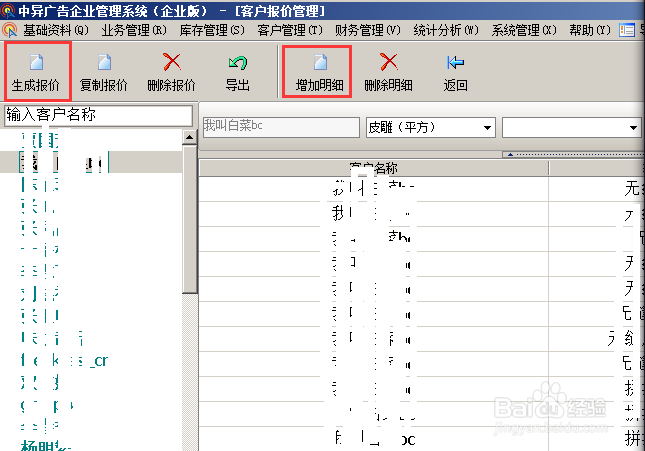Click the 返回 back arrow icon
The image size is (645, 451).
[455, 63]
